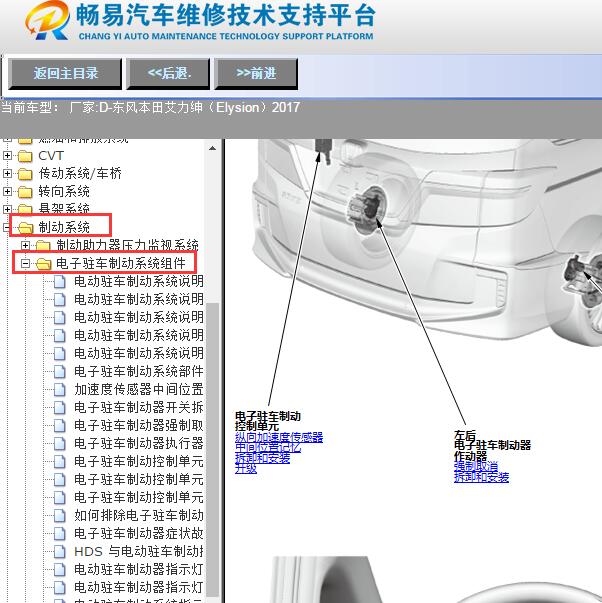Collapse the 电子驻车制动系统组件 node
Screen dimensions: 602x603
(25, 263)
